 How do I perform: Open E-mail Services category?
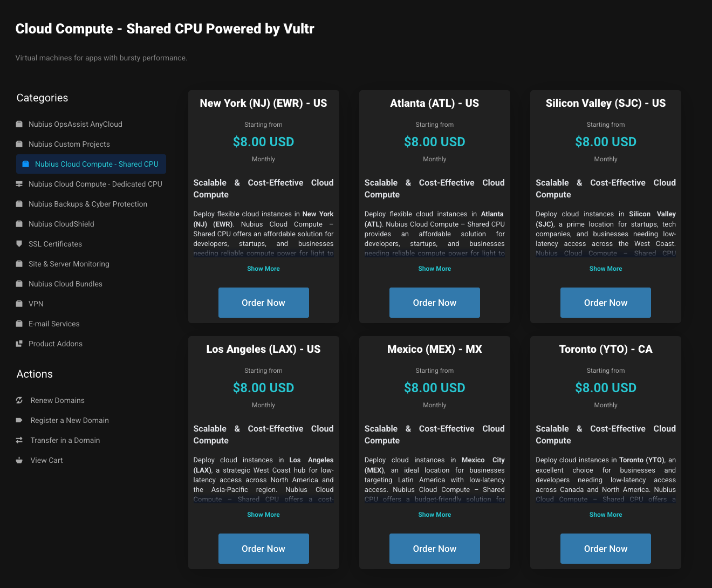coord(54,324)
